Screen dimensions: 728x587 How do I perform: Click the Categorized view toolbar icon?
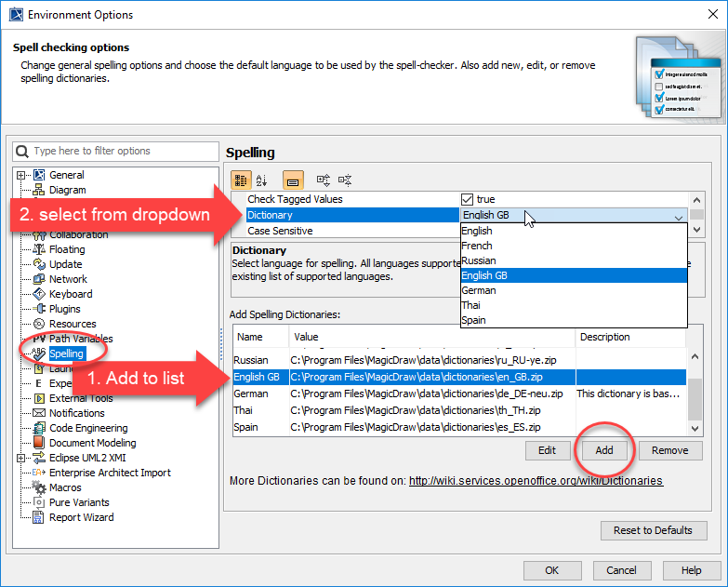click(240, 180)
